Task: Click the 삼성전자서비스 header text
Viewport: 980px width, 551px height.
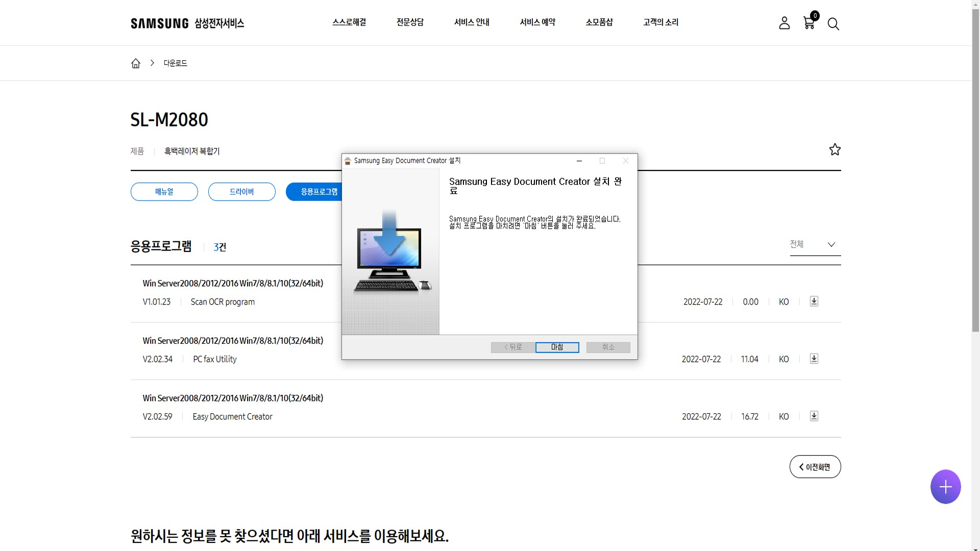Action: point(219,23)
